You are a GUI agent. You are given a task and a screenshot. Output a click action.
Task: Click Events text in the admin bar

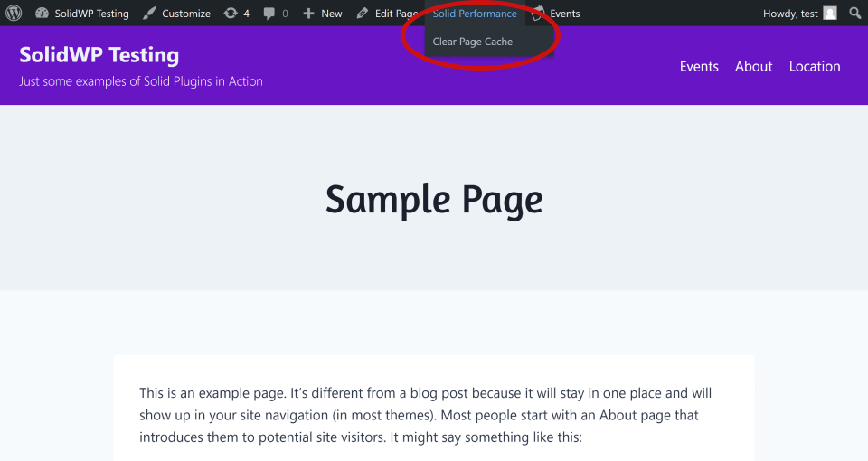(x=565, y=14)
